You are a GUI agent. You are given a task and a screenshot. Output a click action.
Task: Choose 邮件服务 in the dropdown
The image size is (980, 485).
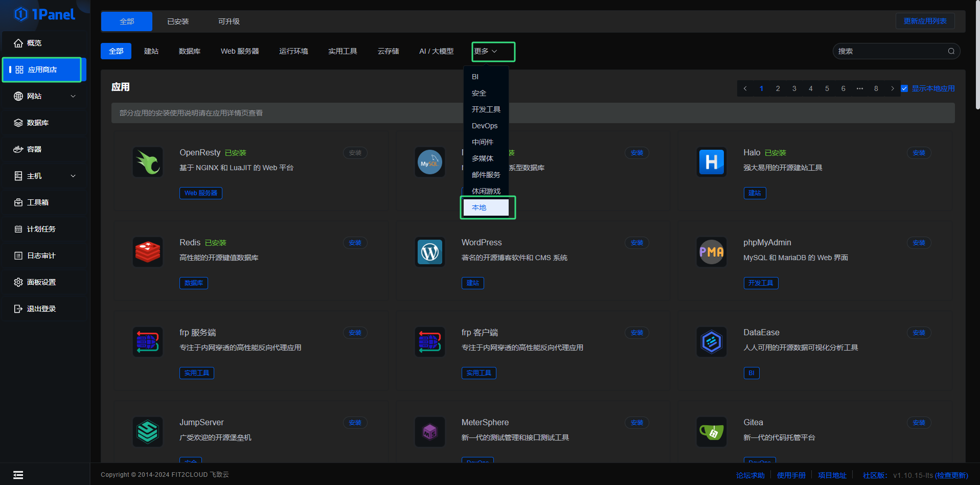click(486, 175)
